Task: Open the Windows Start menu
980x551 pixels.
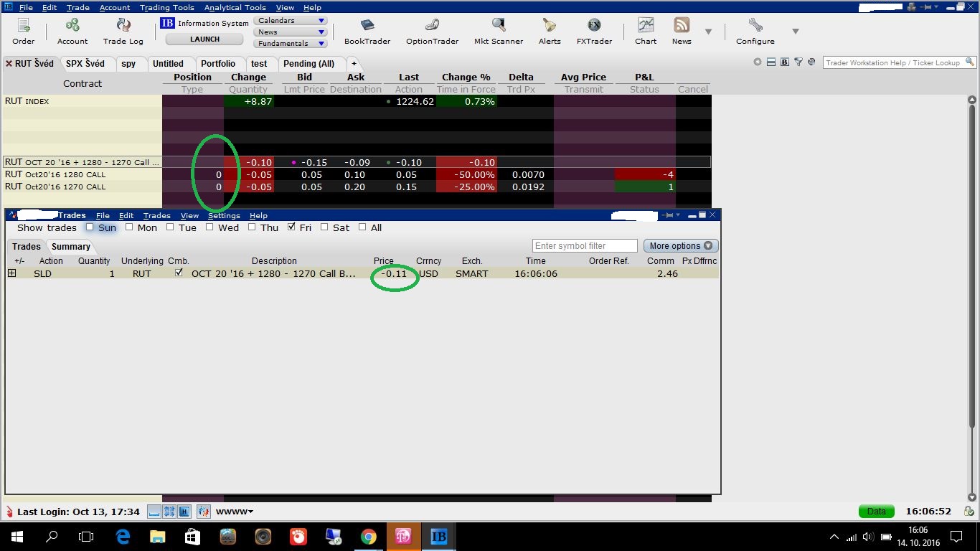Action: click(17, 537)
